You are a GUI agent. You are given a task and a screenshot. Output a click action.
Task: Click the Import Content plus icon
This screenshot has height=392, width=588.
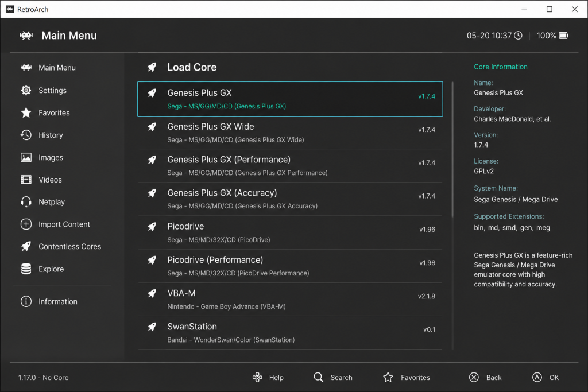26,224
